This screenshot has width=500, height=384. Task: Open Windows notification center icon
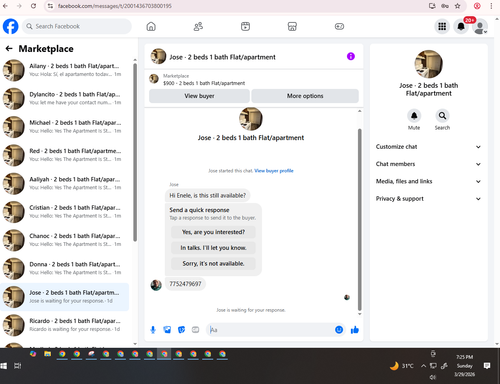coord(487,366)
